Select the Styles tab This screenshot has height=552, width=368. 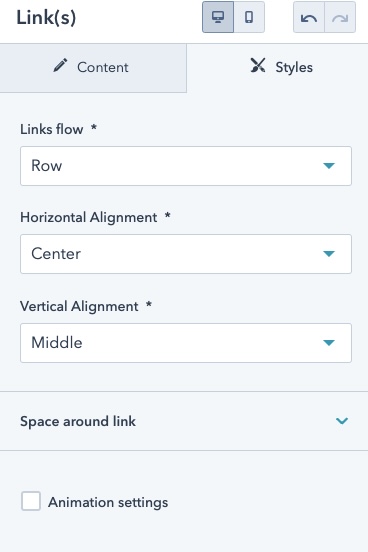pyautogui.click(x=277, y=68)
